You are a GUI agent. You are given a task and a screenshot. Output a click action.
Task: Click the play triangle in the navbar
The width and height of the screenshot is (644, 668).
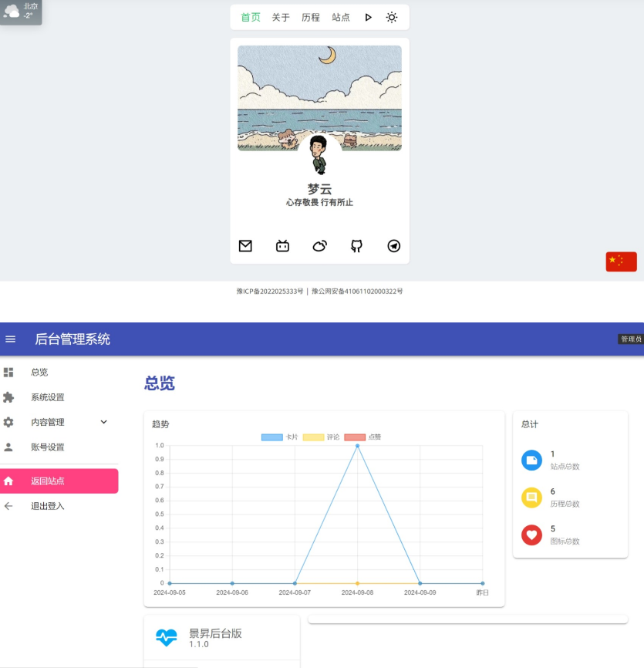pos(369,17)
